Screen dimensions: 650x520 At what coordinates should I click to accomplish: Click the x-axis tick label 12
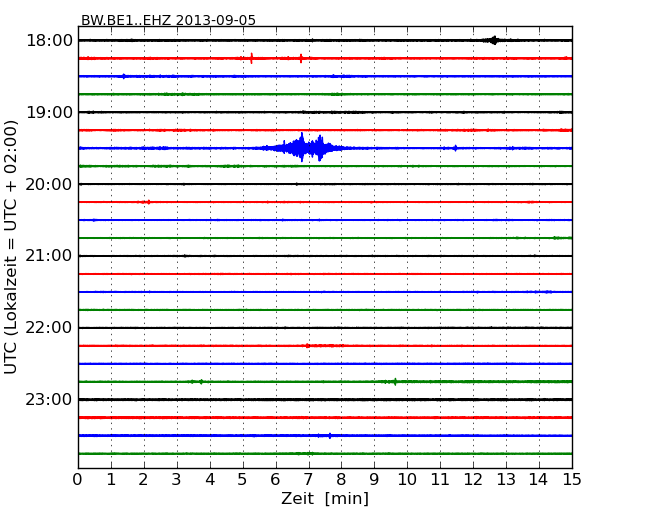pyautogui.click(x=473, y=479)
